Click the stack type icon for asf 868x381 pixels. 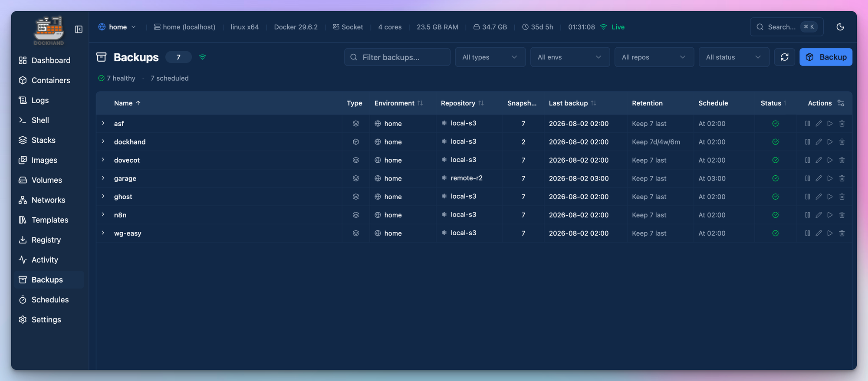coord(356,124)
